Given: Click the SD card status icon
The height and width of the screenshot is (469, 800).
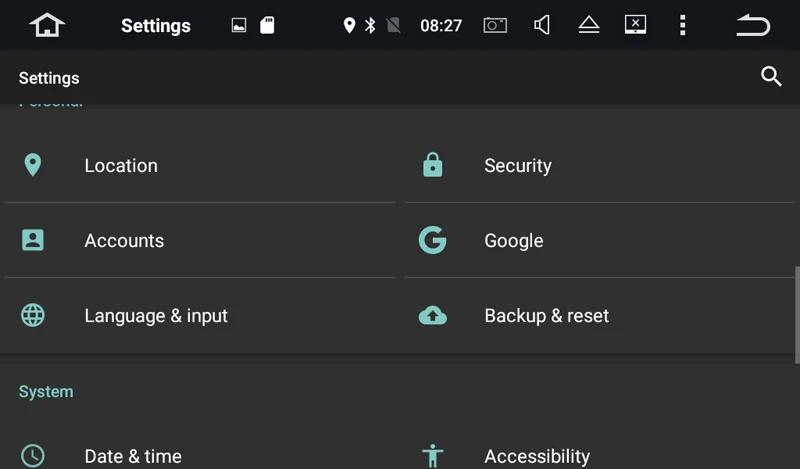Looking at the screenshot, I should pos(267,25).
